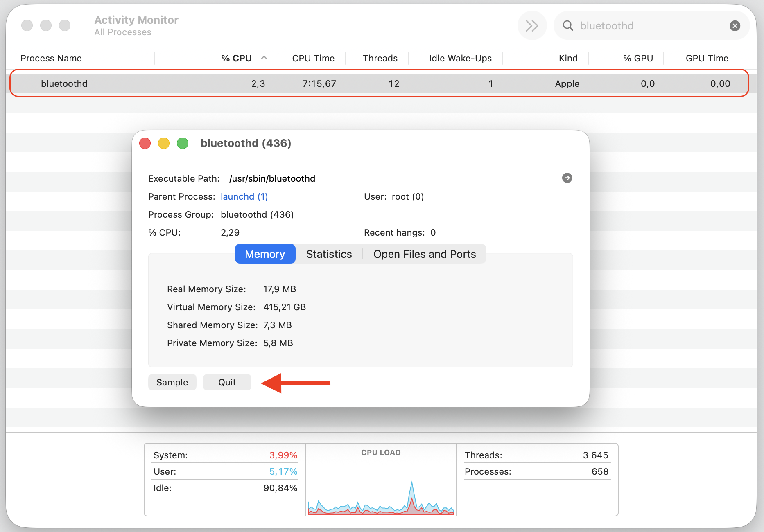Click the /usr/sbin/bluetoothd executable path text
The width and height of the screenshot is (764, 532).
tap(272, 179)
